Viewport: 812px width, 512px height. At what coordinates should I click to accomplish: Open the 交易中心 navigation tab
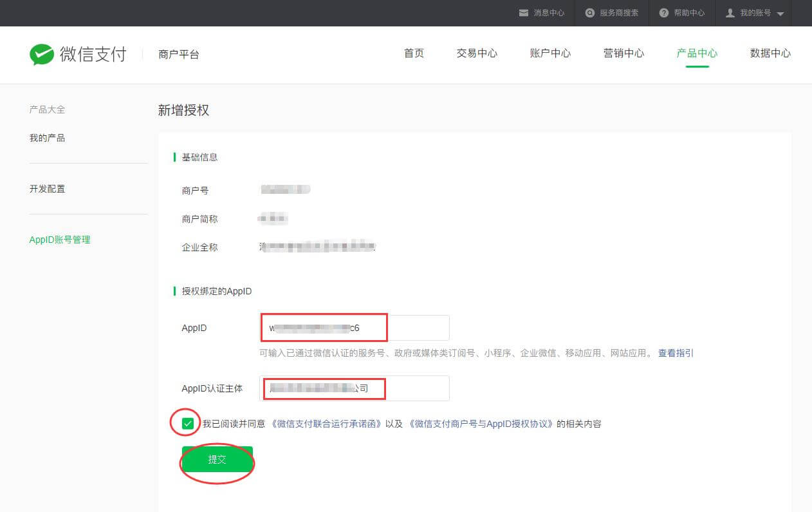click(477, 53)
